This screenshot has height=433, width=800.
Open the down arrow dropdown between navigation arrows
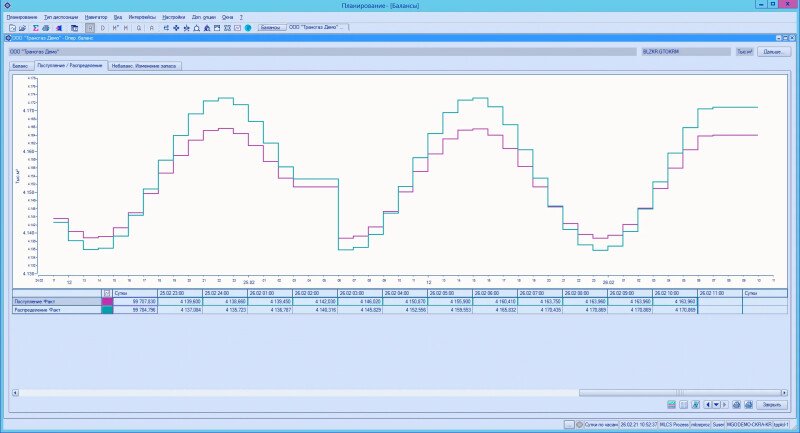point(716,405)
